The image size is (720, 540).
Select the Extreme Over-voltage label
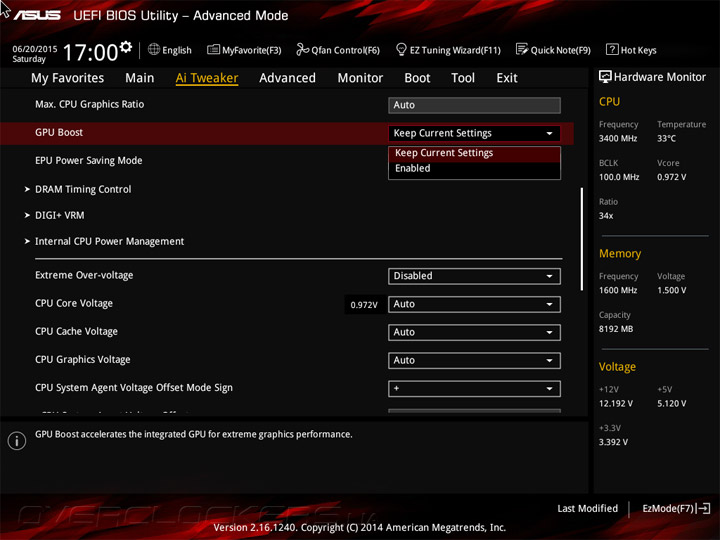(x=84, y=275)
